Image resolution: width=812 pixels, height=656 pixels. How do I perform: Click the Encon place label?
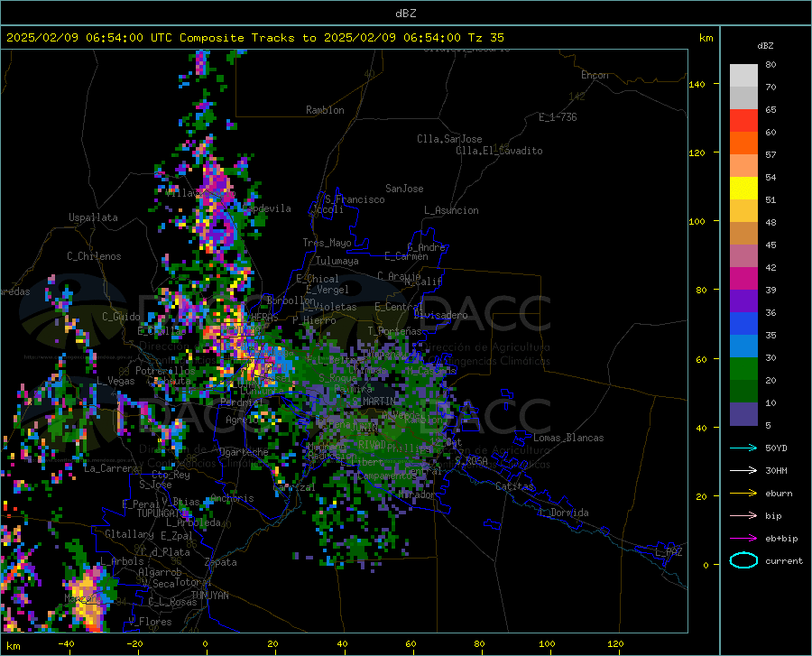point(595,75)
